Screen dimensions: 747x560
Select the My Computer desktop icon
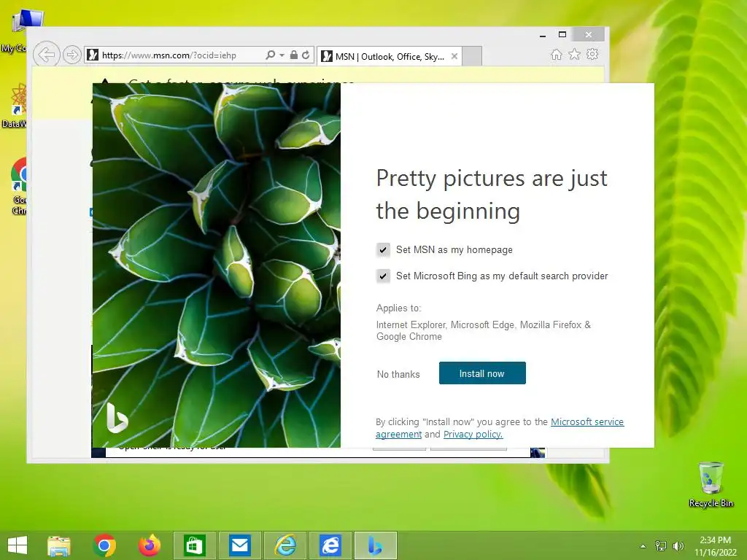pos(21,31)
